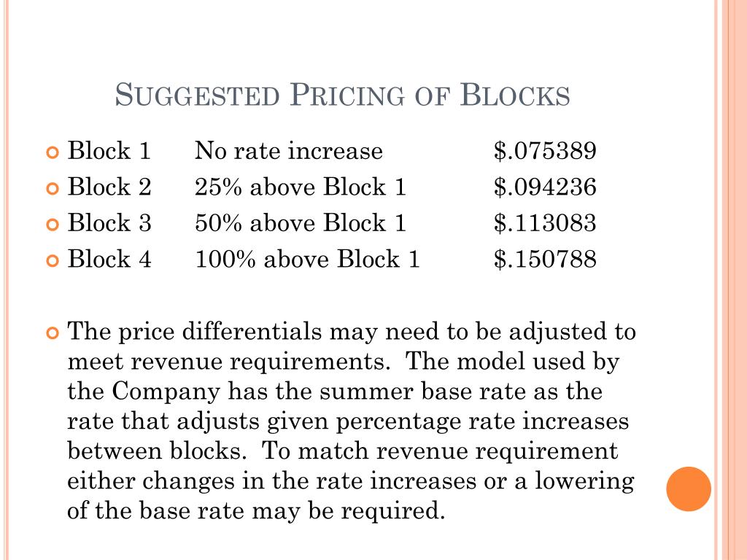Click the $.094236 price
Screen dimensions: 747x560
(545, 187)
